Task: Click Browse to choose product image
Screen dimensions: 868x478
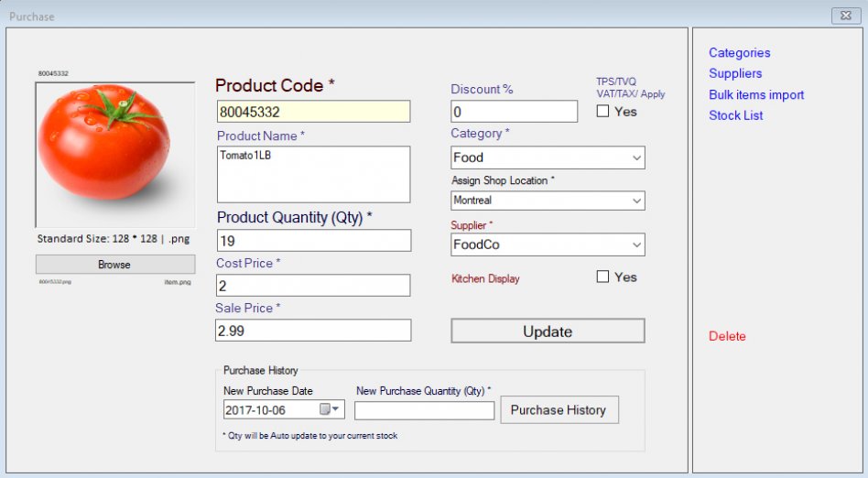Action: click(115, 265)
